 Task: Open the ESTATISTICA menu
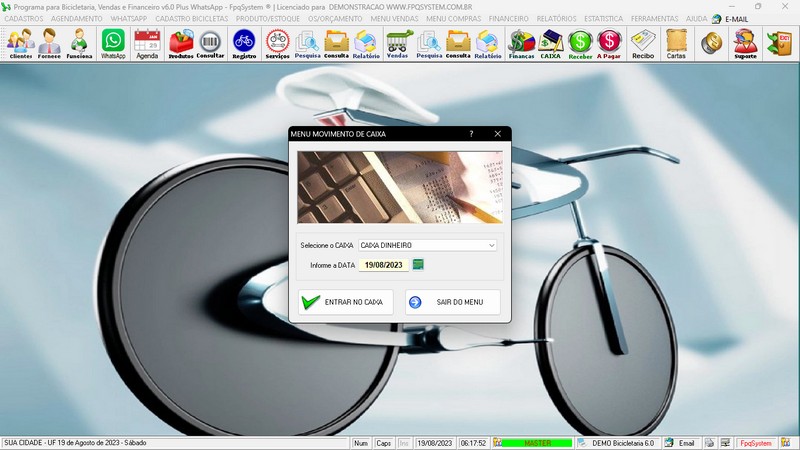[x=604, y=18]
